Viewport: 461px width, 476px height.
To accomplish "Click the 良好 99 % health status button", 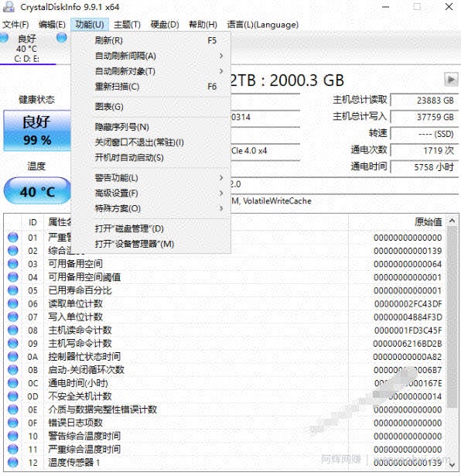I will click(37, 131).
